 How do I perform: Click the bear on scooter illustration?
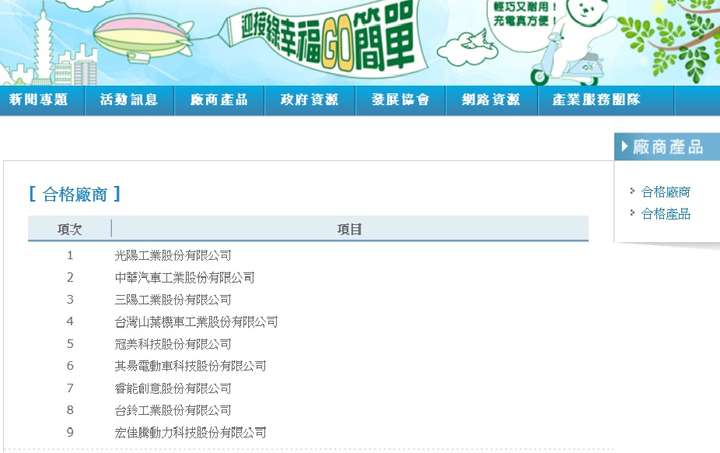pyautogui.click(x=574, y=44)
